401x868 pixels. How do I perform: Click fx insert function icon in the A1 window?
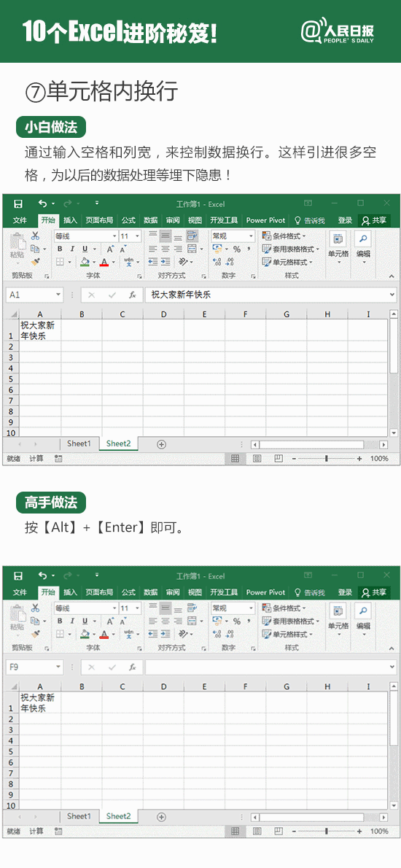(x=133, y=295)
